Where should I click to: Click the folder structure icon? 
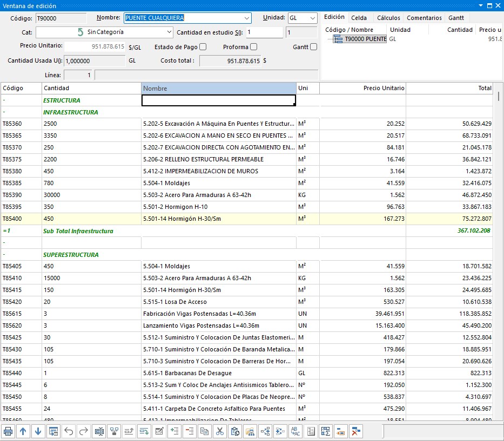(250, 431)
